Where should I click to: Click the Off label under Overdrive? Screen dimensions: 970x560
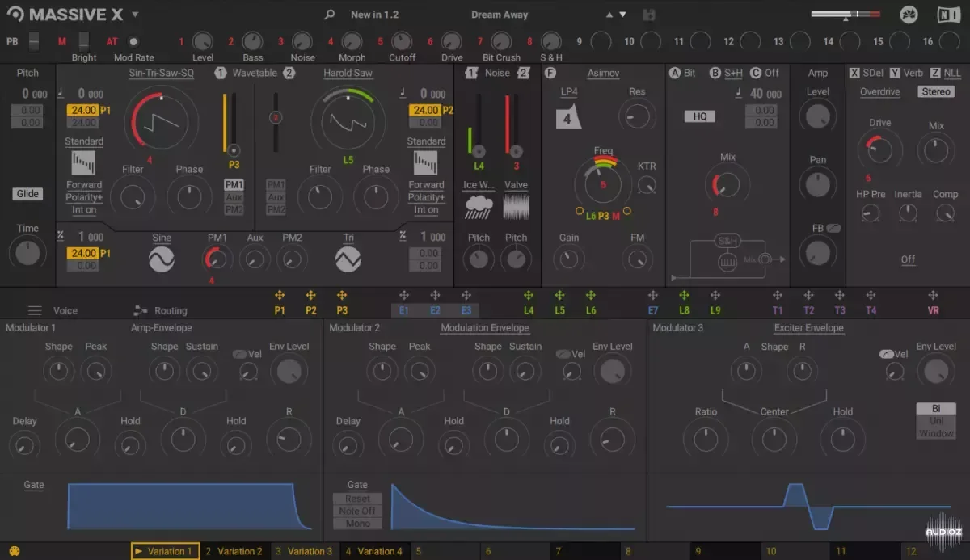[909, 260]
